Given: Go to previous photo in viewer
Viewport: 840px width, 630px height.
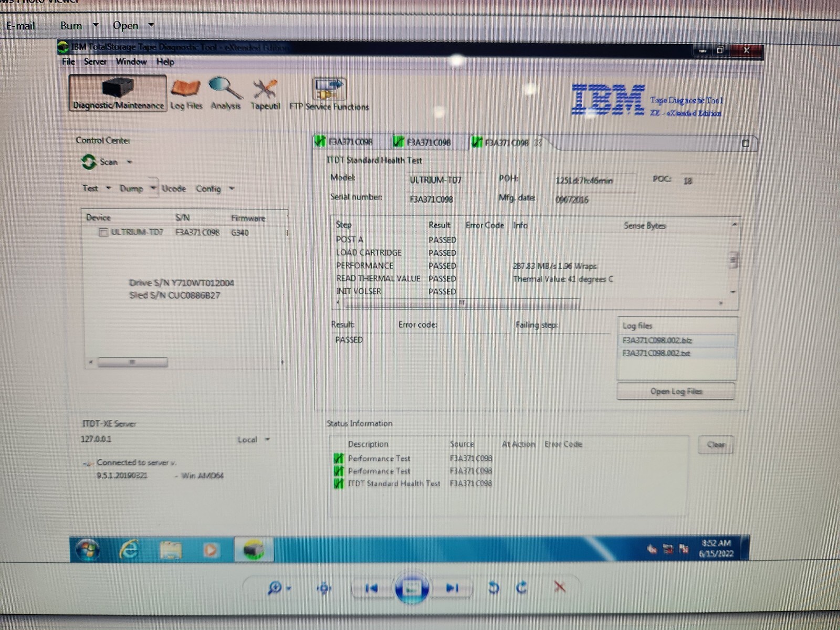Looking at the screenshot, I should pyautogui.click(x=372, y=588).
